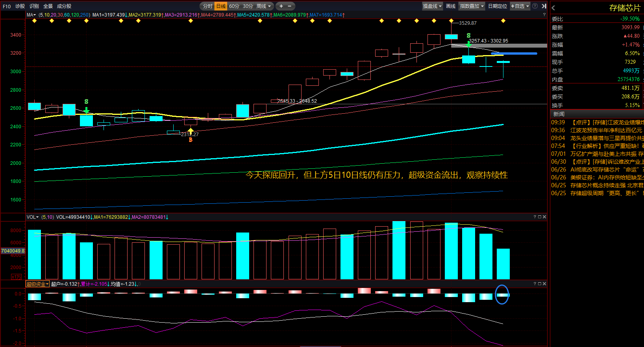Click the 最新 price value 3093.99
The height and width of the screenshot is (347, 644).
pyautogui.click(x=631, y=28)
